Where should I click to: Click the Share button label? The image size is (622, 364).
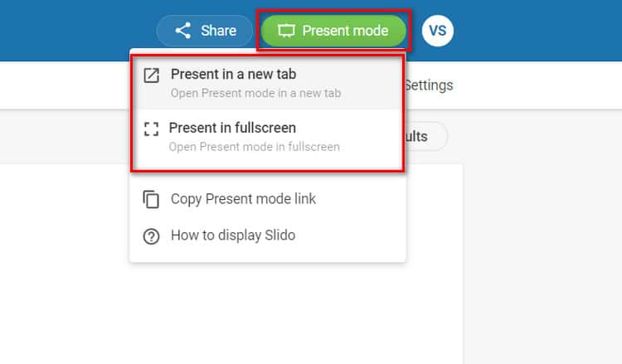[218, 31]
